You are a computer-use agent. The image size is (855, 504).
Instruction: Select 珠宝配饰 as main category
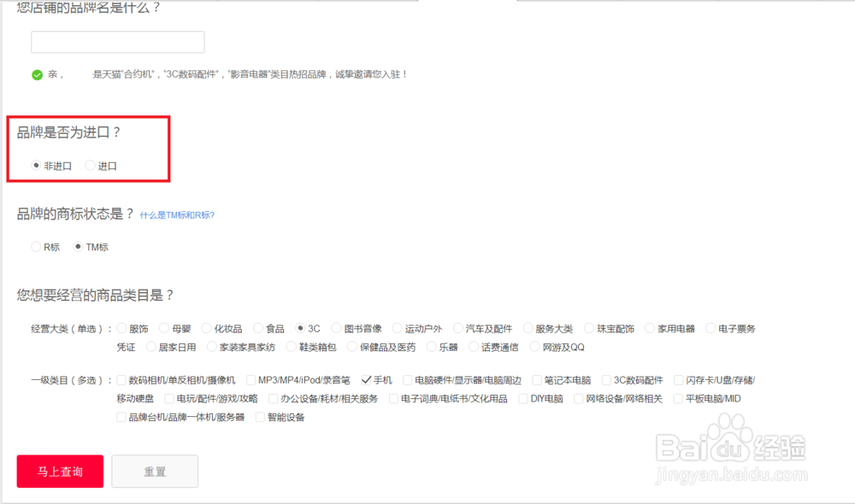pyautogui.click(x=589, y=328)
